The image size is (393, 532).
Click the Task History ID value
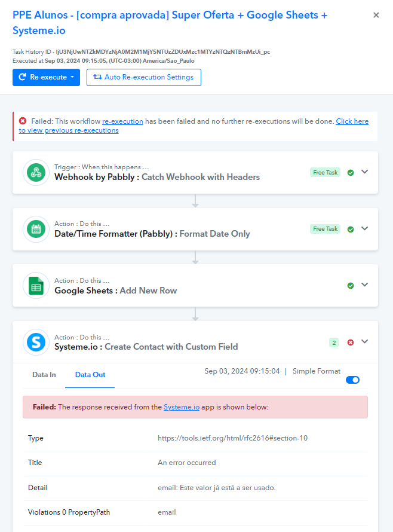[163, 52]
